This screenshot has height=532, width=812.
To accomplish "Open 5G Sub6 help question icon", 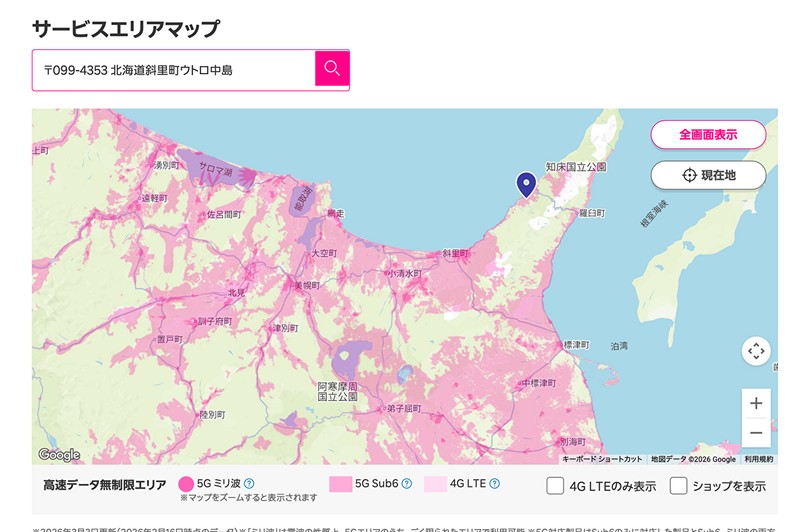I will pos(407,484).
